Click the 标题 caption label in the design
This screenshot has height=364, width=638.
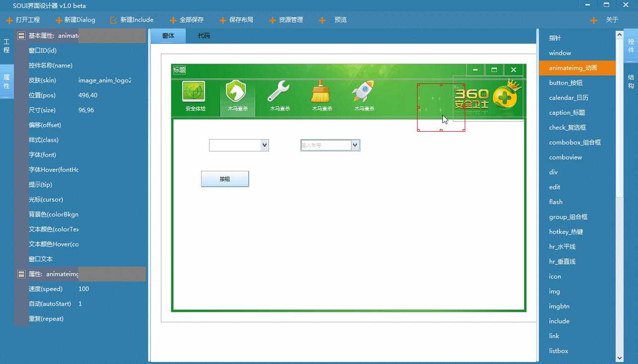[x=179, y=70]
